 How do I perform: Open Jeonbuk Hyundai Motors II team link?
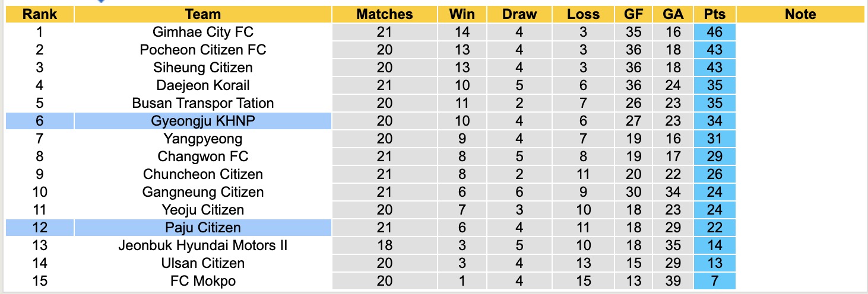point(203,245)
